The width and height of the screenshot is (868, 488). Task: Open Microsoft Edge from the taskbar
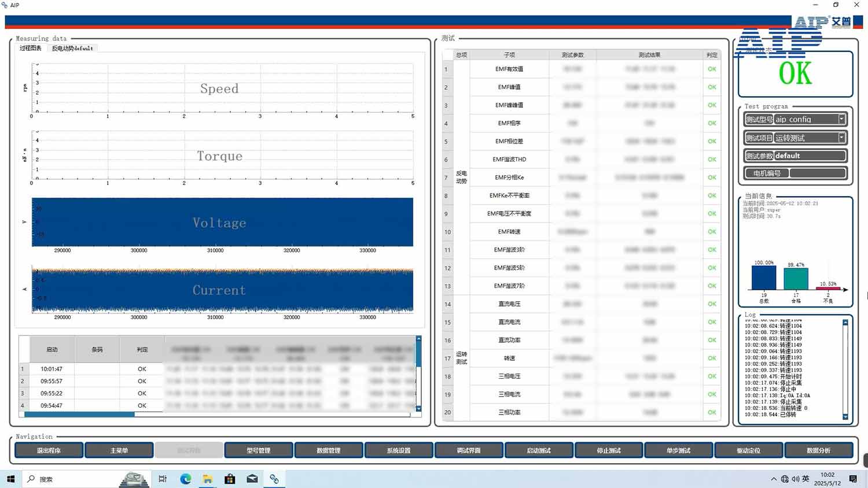pos(186,479)
